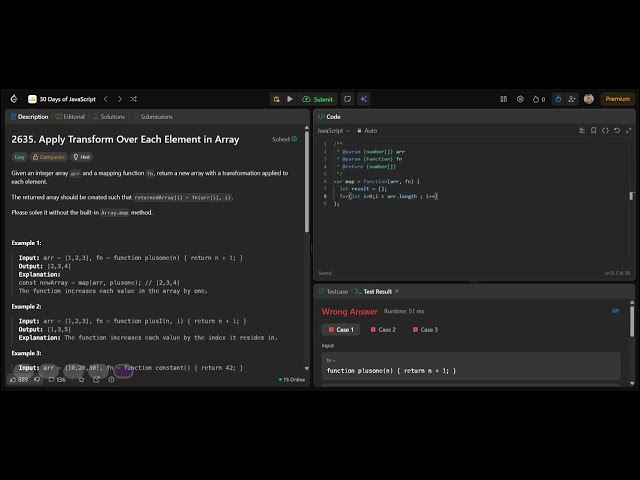Run code with the play button
The image size is (640, 480).
click(290, 99)
